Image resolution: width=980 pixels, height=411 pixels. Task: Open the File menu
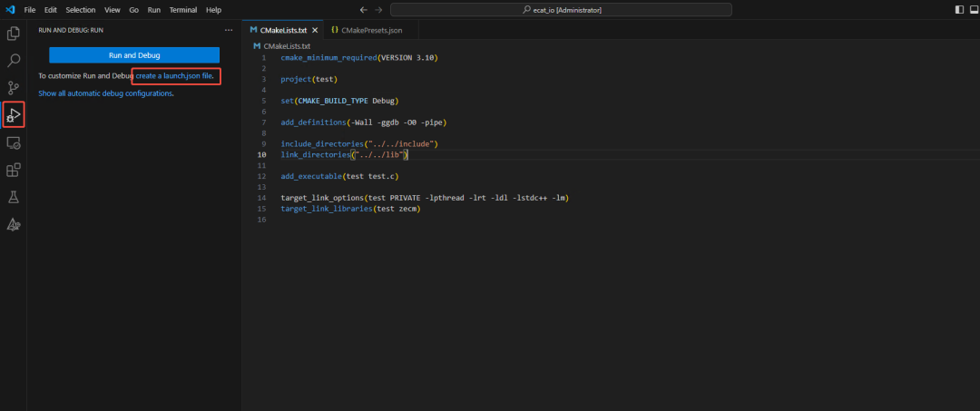pyautogui.click(x=30, y=10)
